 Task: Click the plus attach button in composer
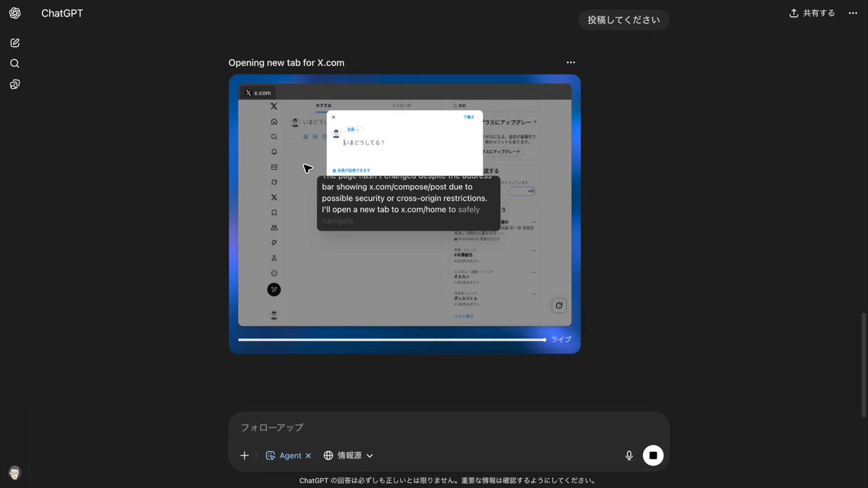tap(244, 455)
